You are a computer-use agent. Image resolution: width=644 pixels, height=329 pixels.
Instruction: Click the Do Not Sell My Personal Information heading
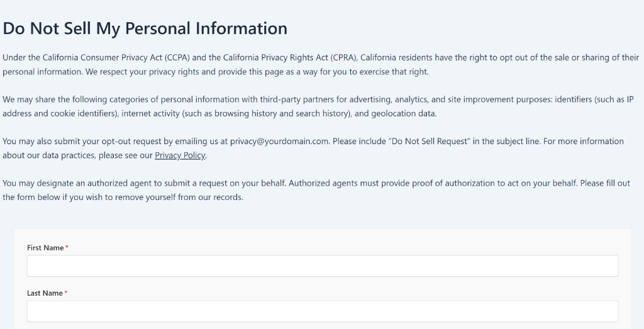145,28
